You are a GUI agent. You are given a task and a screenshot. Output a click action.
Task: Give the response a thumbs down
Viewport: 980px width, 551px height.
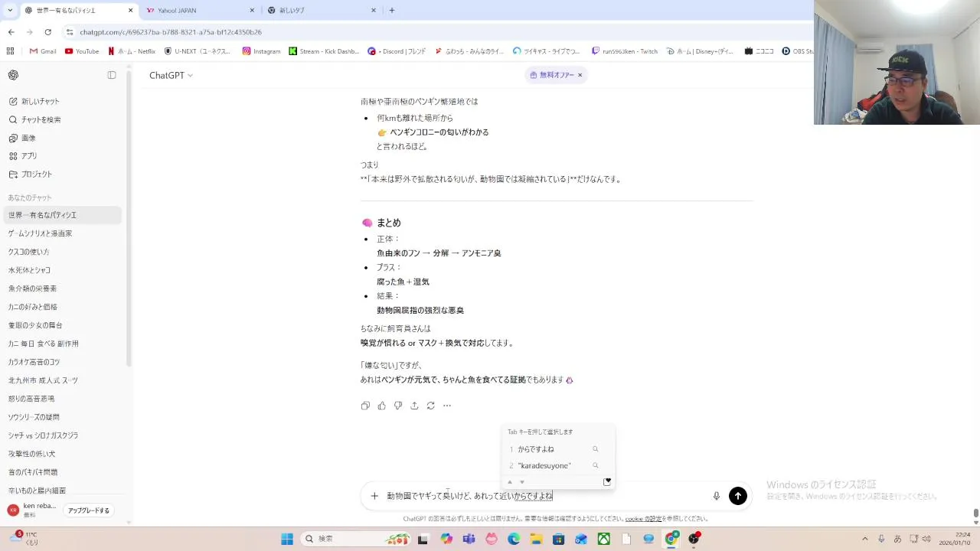pyautogui.click(x=398, y=406)
